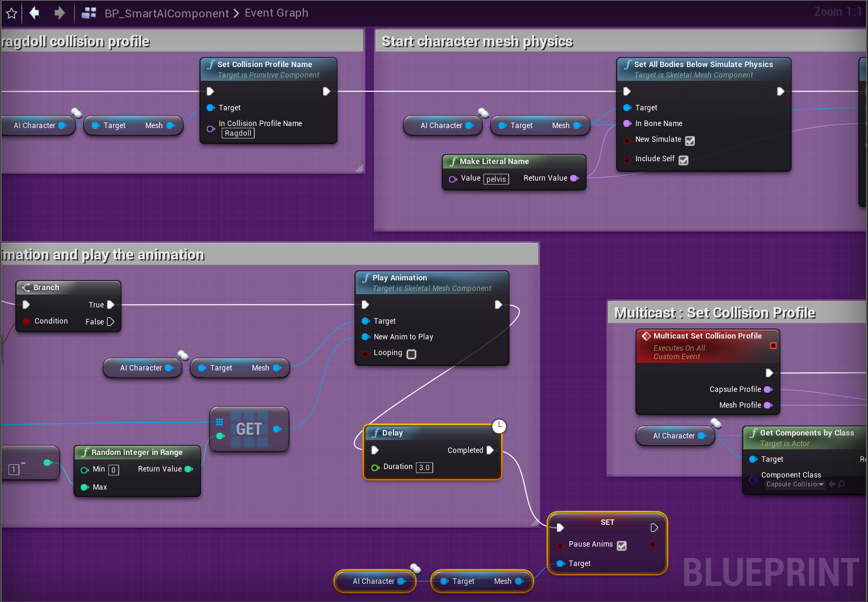This screenshot has height=602, width=868.
Task: Click the ragdoll comment box resize handle
Action: click(359, 168)
